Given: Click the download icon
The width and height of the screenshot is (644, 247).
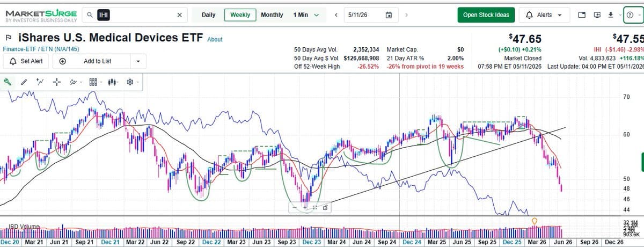Looking at the screenshot, I should (x=611, y=15).
